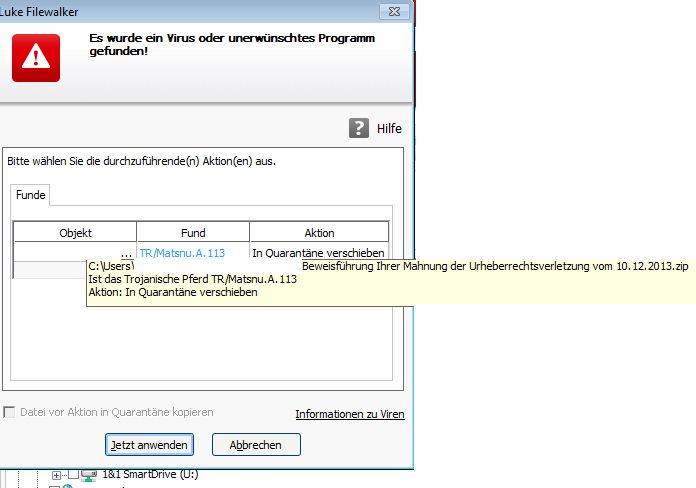Viewport: 696px width, 488px height.
Task: Click the Hilfe label
Action: [389, 128]
